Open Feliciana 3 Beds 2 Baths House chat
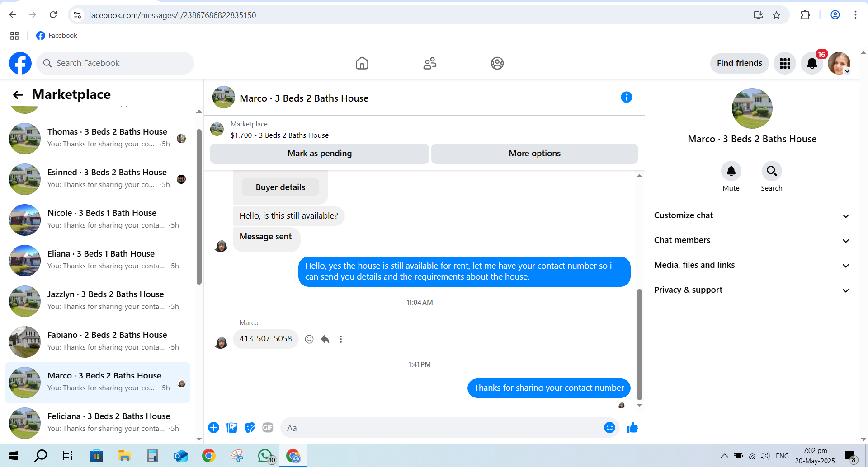Viewport: 868px width, 467px height. [97, 423]
